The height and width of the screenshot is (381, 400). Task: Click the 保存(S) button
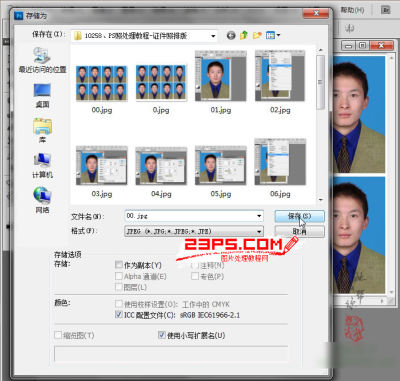click(299, 216)
